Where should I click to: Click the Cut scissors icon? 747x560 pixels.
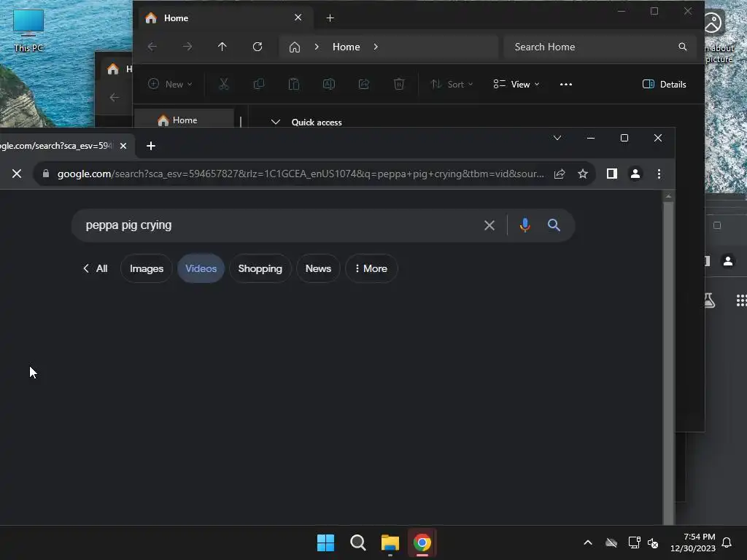coord(224,85)
